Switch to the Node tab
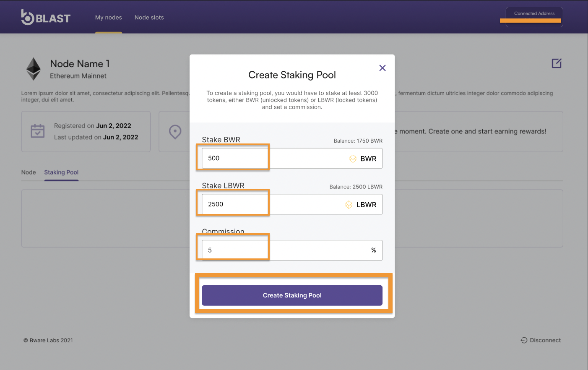Viewport: 588px width, 370px height. (x=29, y=172)
